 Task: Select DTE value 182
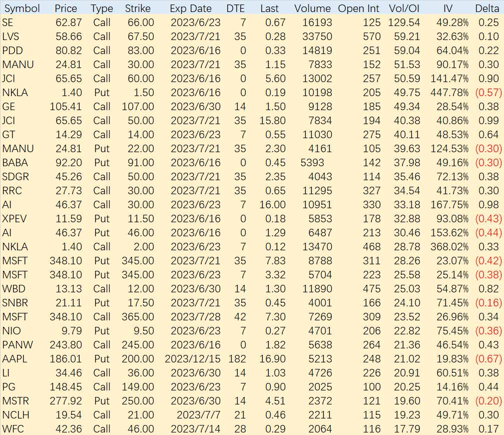(x=237, y=359)
